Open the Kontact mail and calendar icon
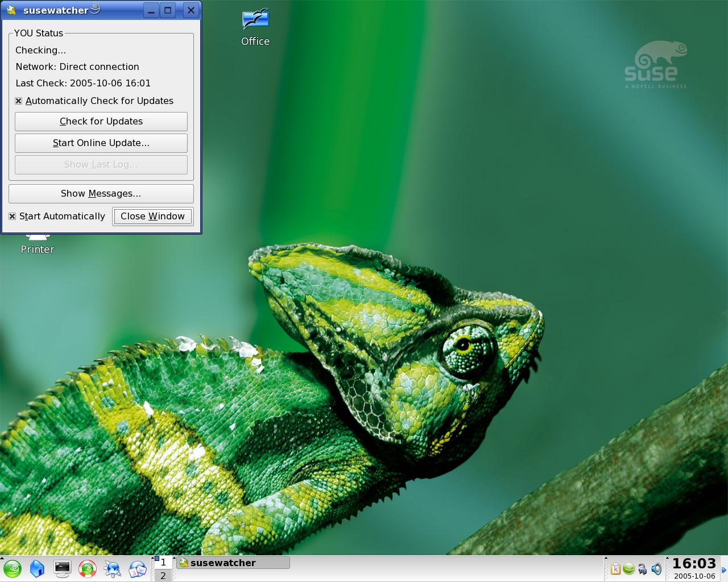Viewport: 728px width, 582px height. (x=138, y=568)
